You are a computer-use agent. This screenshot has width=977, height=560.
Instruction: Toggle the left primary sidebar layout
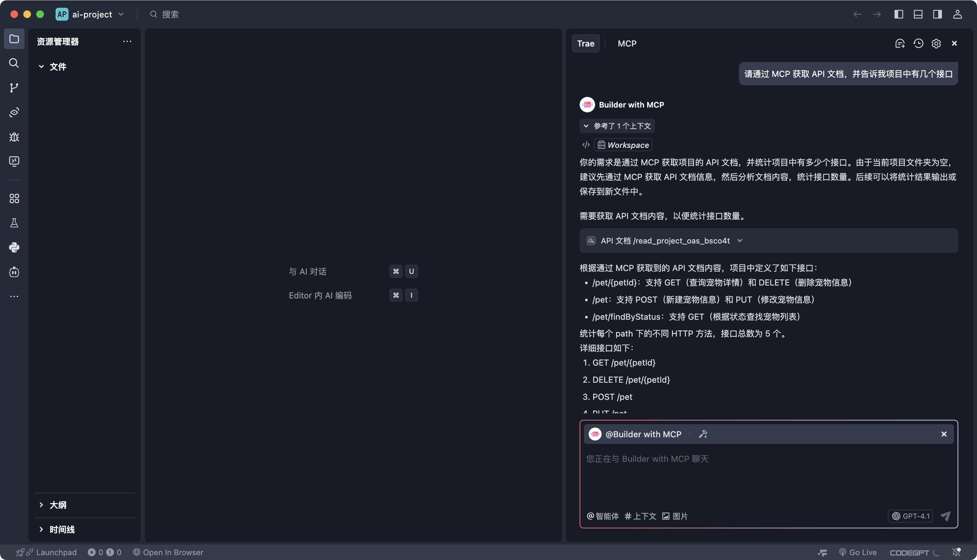tap(898, 14)
